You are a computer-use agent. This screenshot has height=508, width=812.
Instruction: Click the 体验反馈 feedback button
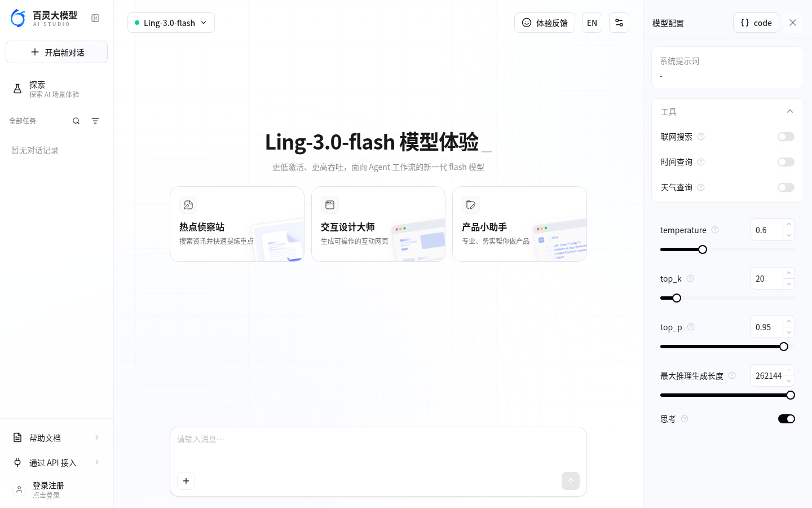coord(545,23)
